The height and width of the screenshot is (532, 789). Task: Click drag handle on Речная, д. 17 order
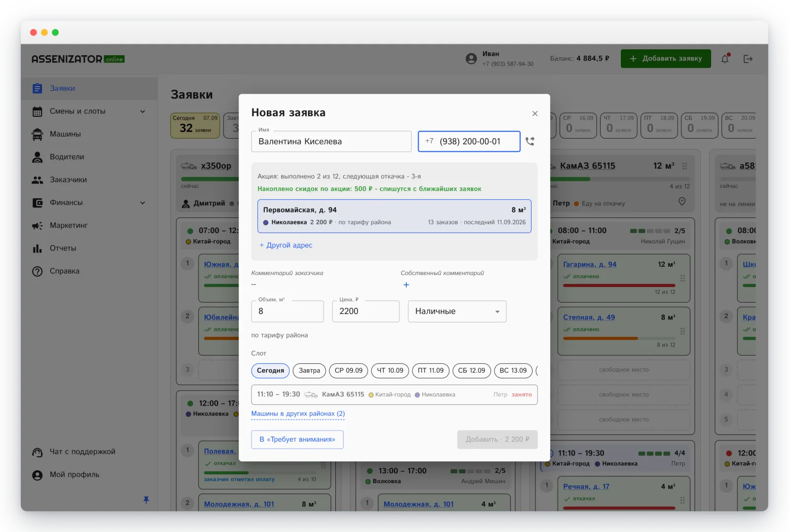pos(682,500)
